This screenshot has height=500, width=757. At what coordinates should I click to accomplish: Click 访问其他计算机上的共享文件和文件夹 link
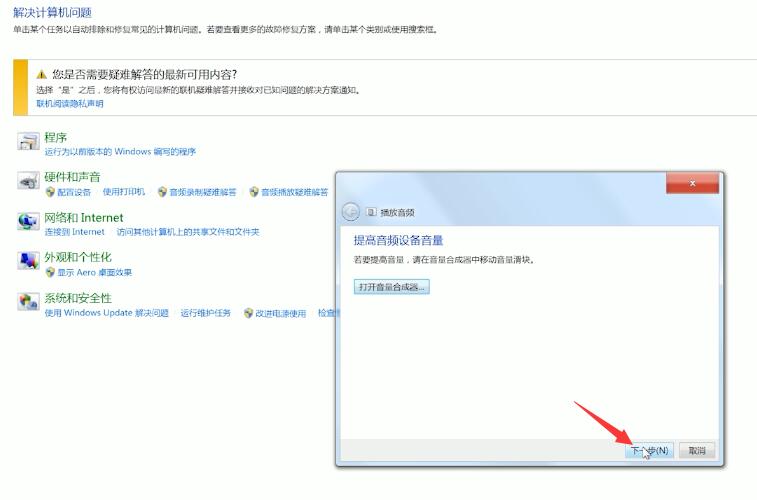coord(188,232)
